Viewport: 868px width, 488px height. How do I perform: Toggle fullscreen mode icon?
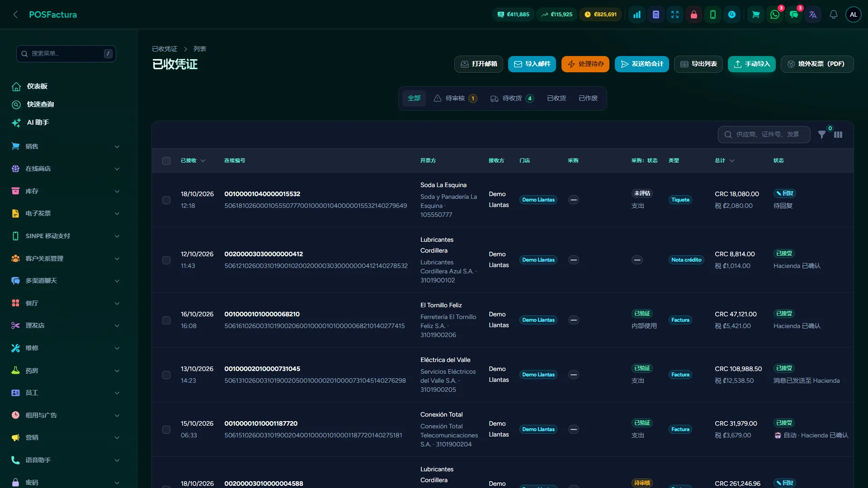click(675, 14)
